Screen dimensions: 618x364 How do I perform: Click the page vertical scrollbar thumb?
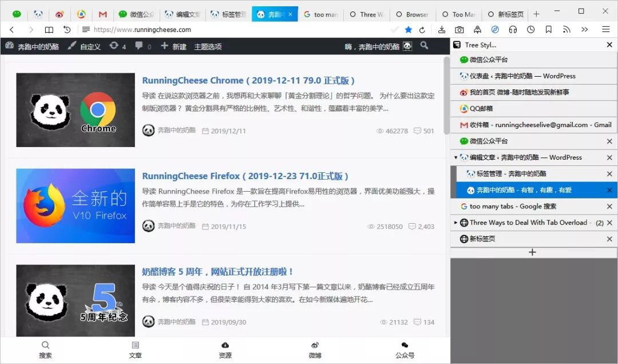click(446, 96)
